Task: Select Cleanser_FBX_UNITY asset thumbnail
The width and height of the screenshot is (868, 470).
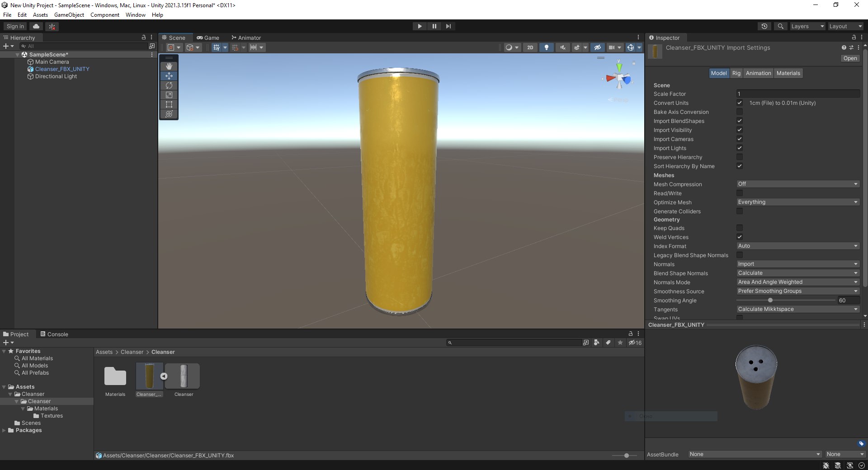Action: [x=149, y=376]
